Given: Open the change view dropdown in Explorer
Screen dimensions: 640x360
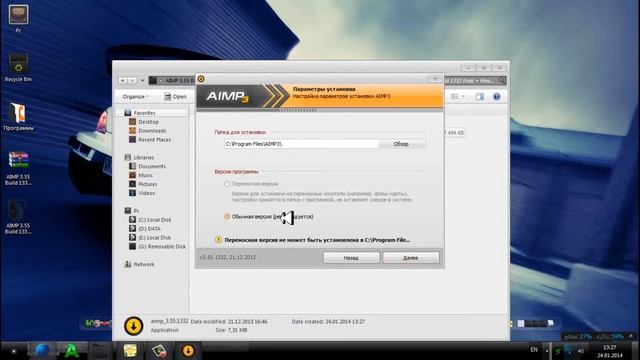Looking at the screenshot, I should (x=463, y=97).
